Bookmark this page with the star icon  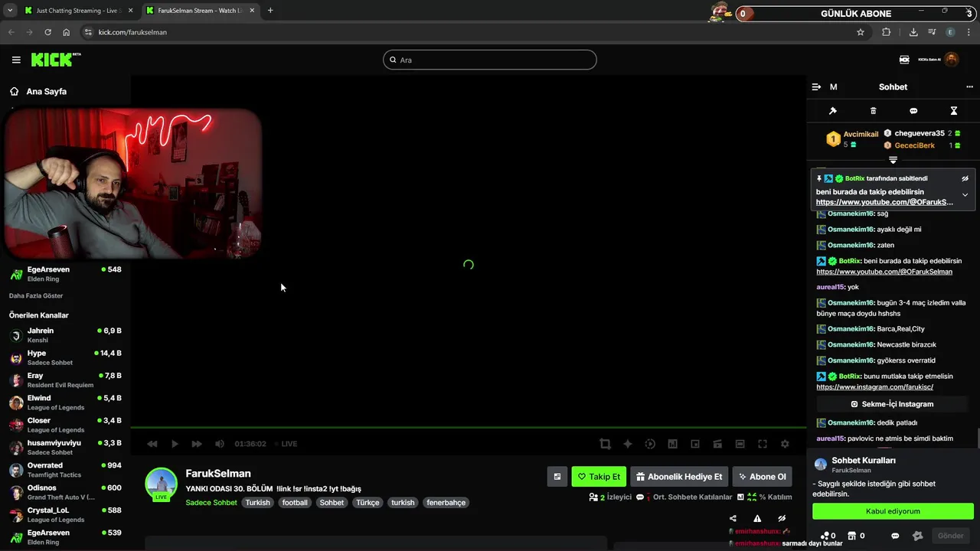point(861,32)
